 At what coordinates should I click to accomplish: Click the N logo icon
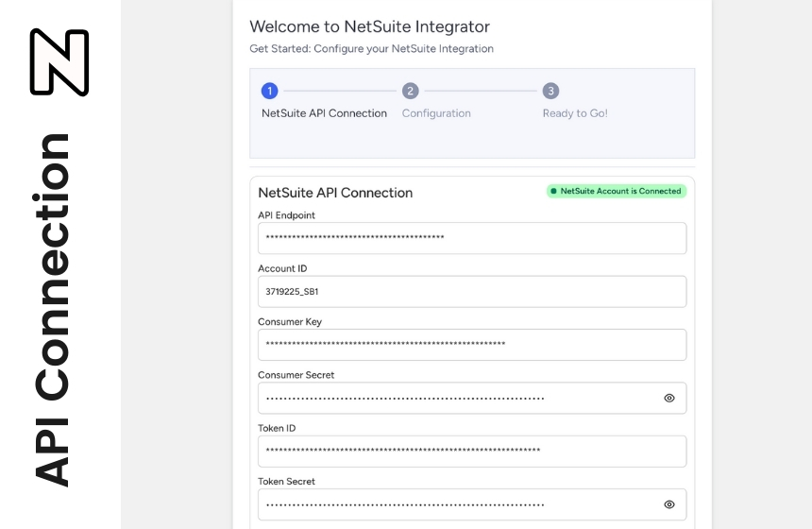point(59,62)
